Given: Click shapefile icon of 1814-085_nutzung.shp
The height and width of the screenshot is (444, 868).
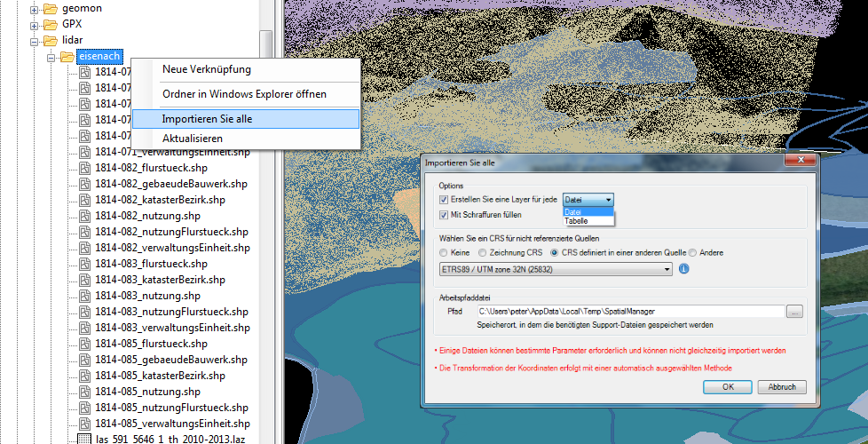Looking at the screenshot, I should click(x=84, y=392).
